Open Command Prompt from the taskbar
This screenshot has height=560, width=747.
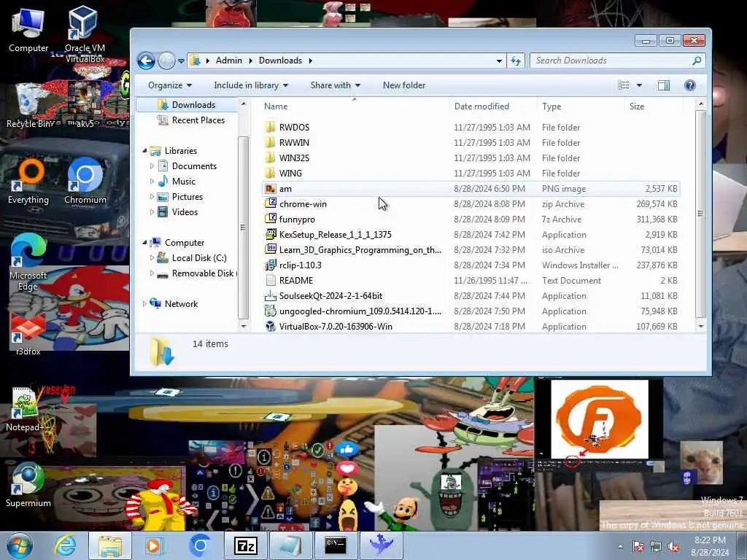(x=336, y=545)
